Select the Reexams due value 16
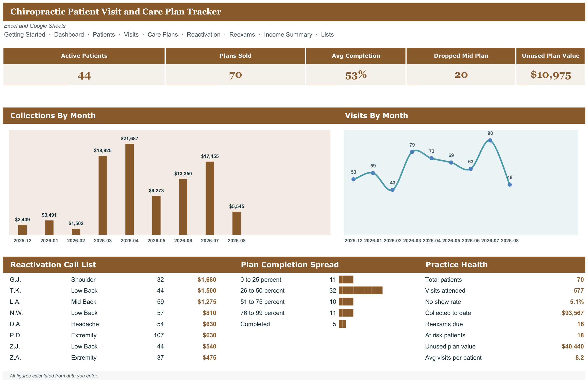This screenshot has height=381, width=588. 580,324
